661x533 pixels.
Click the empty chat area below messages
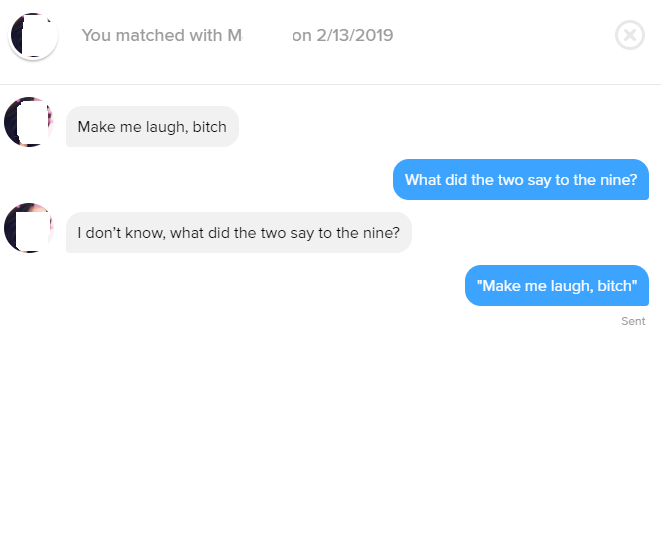click(330, 430)
